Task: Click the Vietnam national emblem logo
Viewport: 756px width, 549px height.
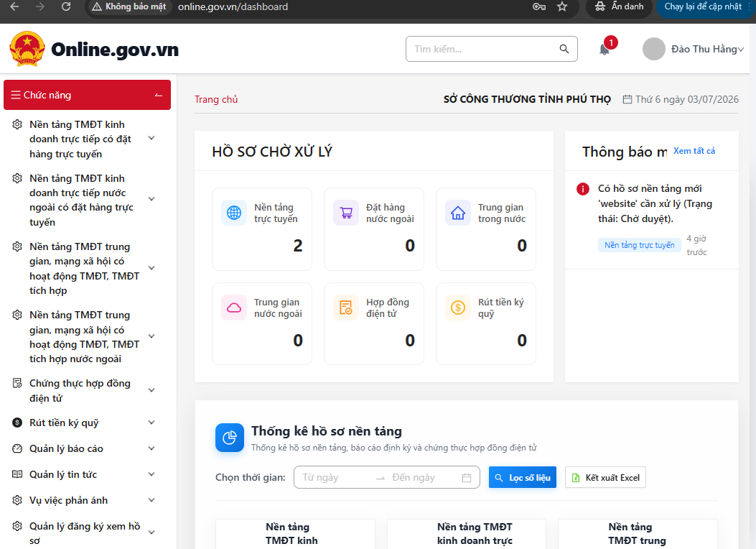Action: [x=27, y=49]
